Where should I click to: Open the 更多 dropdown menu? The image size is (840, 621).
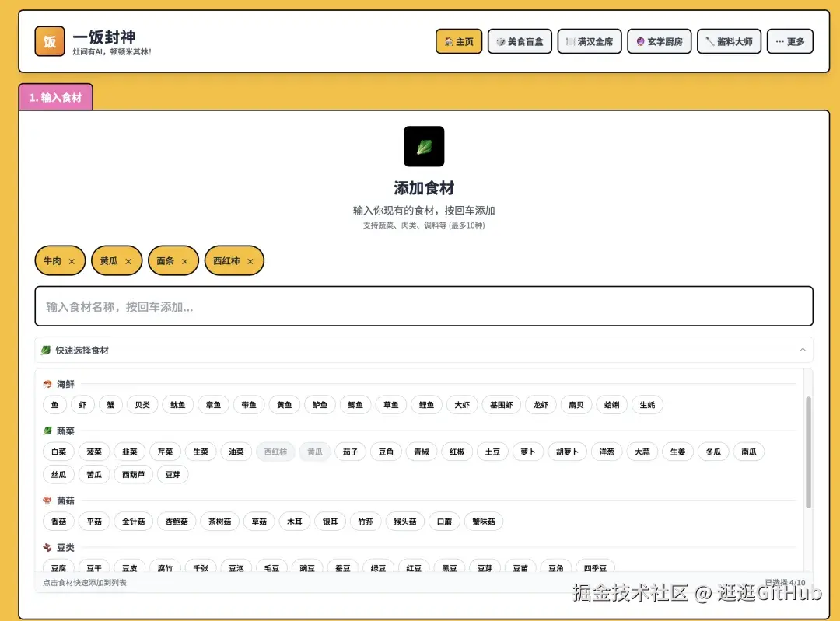(789, 41)
